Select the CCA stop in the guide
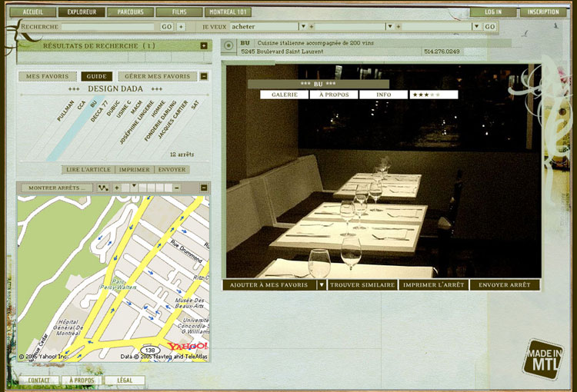 [x=82, y=105]
